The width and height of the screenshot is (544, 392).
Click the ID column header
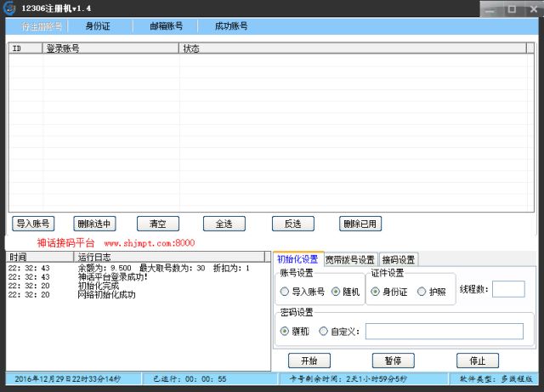(25, 48)
